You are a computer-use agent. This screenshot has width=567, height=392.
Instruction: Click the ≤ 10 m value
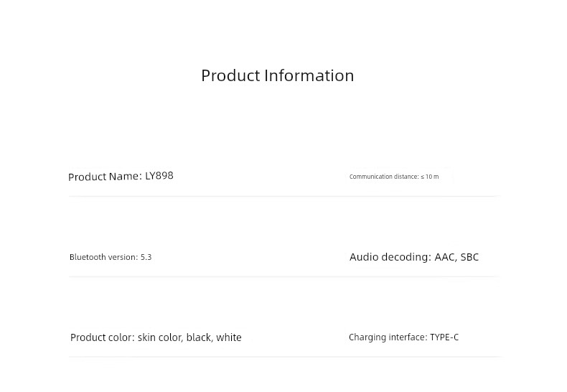click(x=430, y=177)
